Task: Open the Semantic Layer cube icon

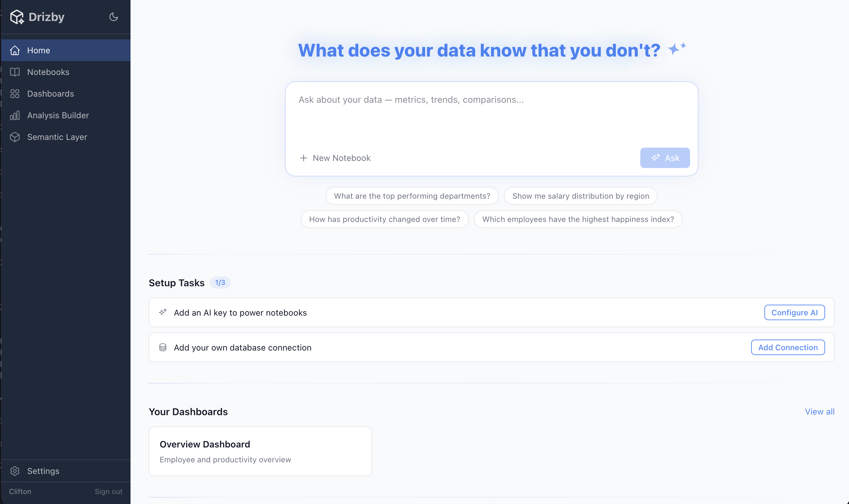Action: coord(15,137)
